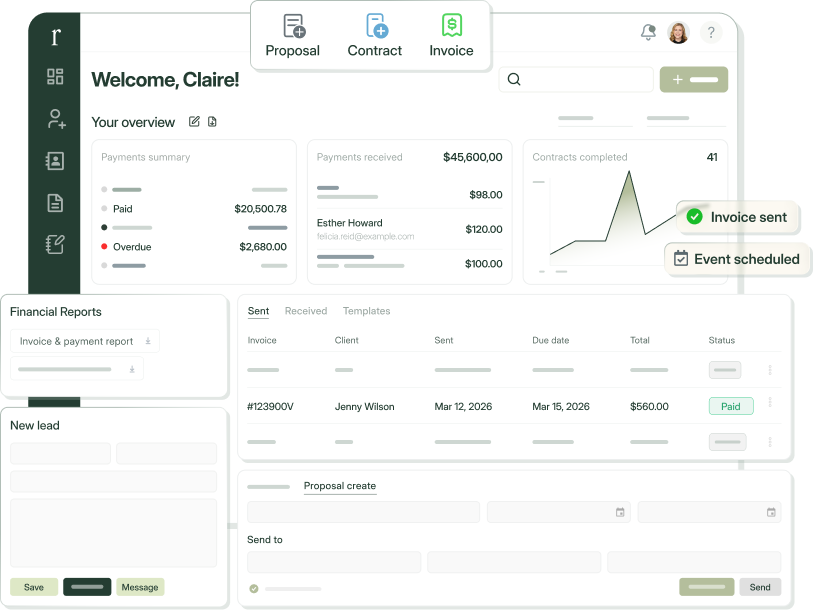The height and width of the screenshot is (610, 813).
Task: Toggle the green check circle in proposal form
Action: click(x=254, y=588)
